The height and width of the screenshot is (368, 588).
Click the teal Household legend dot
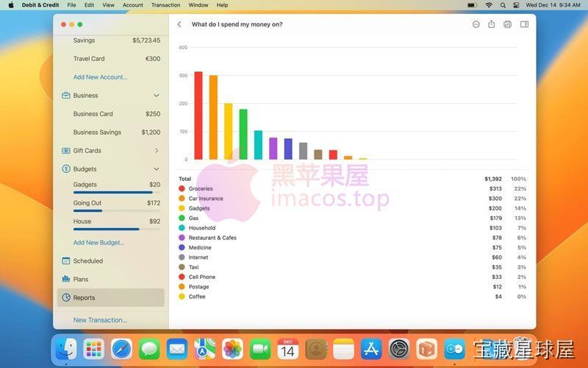[182, 227]
